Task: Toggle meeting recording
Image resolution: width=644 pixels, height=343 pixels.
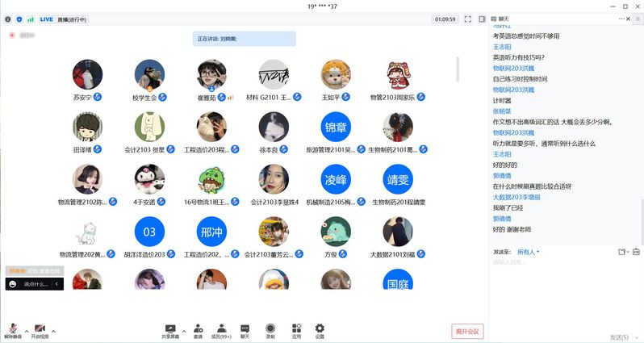Action: tap(270, 330)
